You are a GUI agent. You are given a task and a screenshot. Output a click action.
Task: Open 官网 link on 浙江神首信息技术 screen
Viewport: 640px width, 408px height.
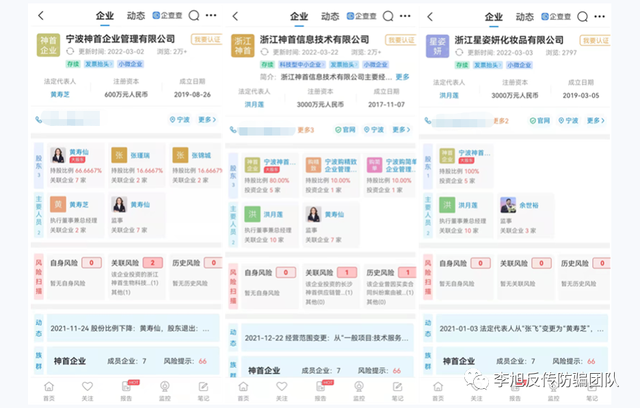(x=345, y=130)
